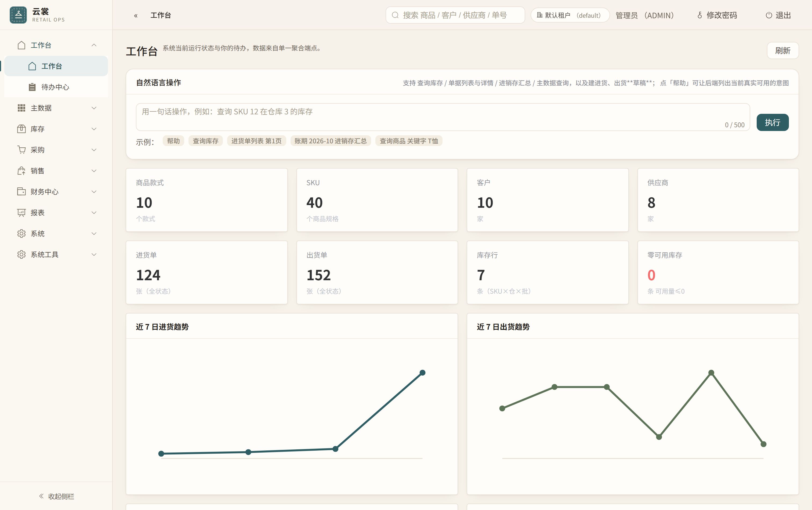This screenshot has height=510, width=812.
Task: Open the 报表 menu label
Action: pyautogui.click(x=37, y=213)
